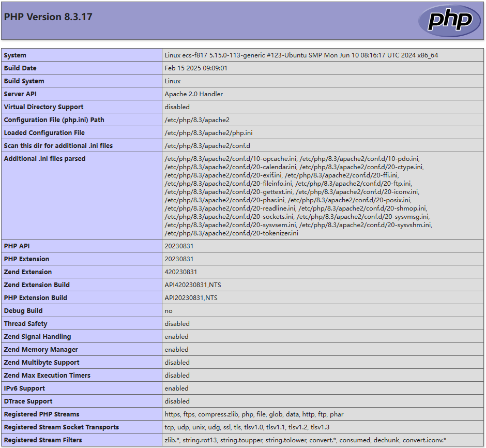
Task: Click Zend Max Execution Timers label
Action: (47, 376)
